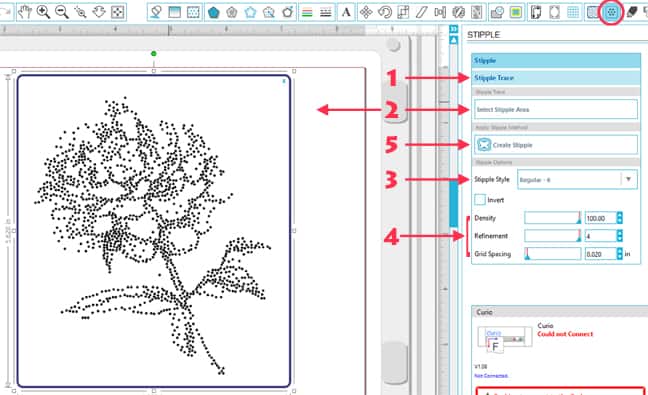
Task: Open the Fill Pattern panel icon
Action: coord(193,12)
